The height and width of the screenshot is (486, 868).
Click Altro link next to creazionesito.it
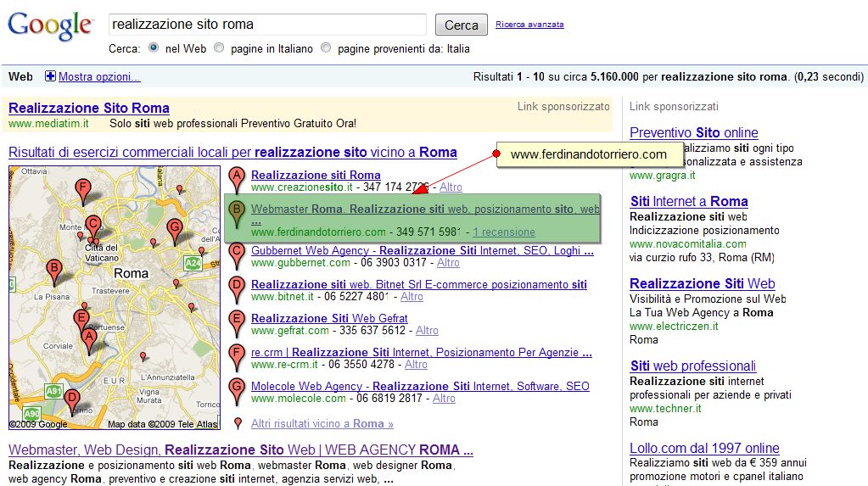[x=451, y=187]
